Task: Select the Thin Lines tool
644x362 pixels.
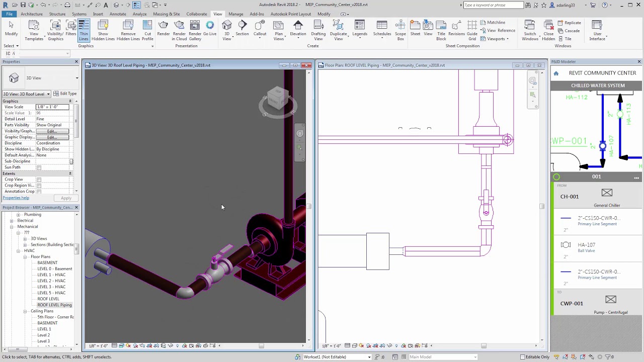Action: click(84, 30)
